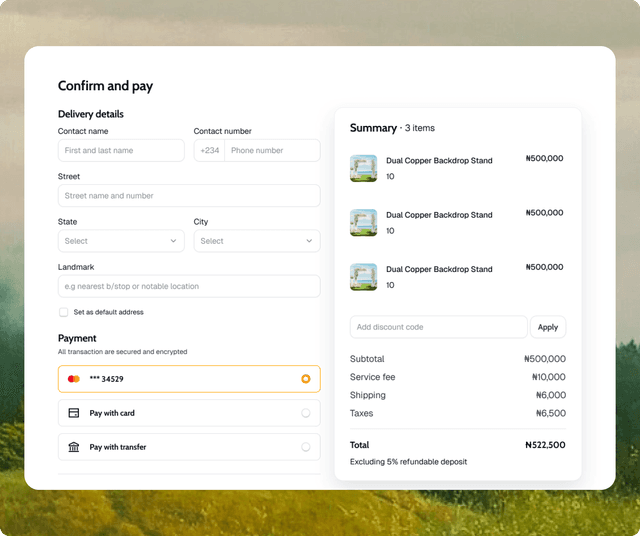Choose Pay with transfer radio option
The width and height of the screenshot is (640, 536).
tap(305, 447)
